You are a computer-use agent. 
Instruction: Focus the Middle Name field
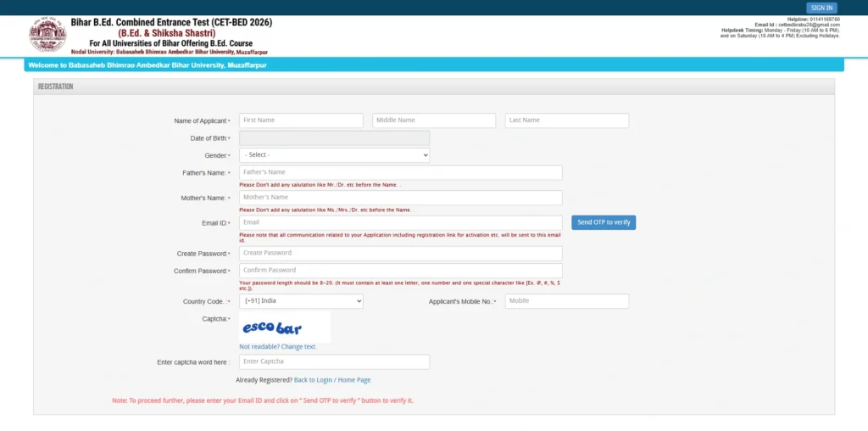[434, 120]
